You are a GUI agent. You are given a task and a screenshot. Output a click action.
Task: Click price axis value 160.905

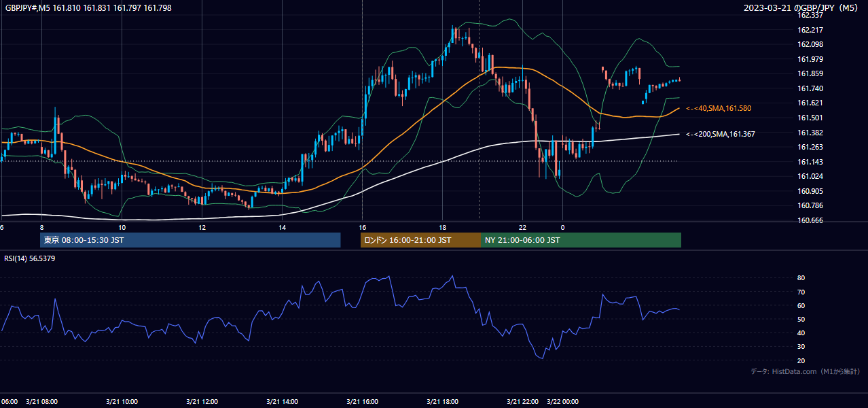(x=810, y=191)
